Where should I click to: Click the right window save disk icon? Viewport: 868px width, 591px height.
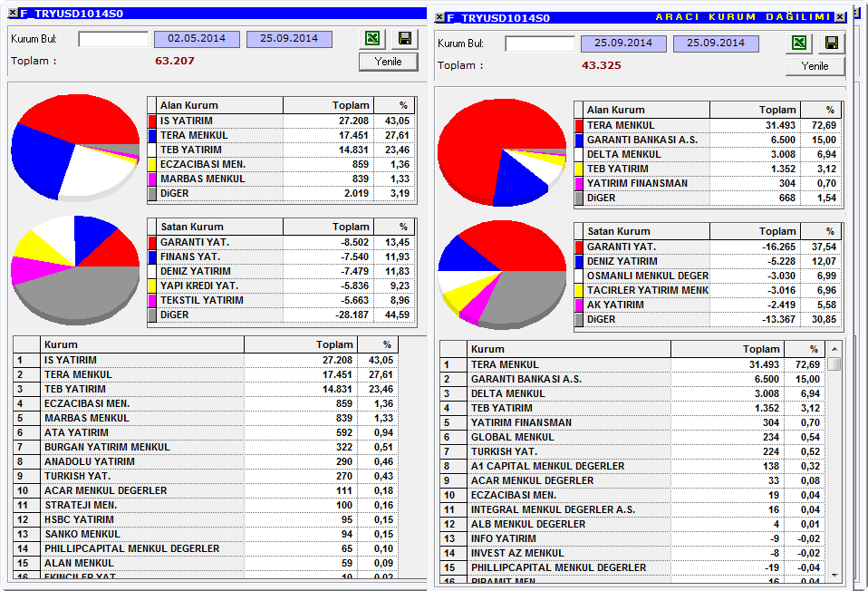832,43
